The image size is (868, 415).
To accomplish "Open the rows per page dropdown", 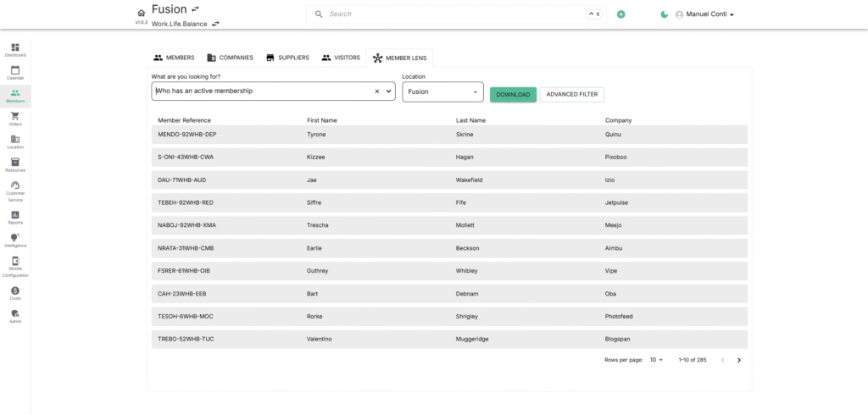I will 657,360.
